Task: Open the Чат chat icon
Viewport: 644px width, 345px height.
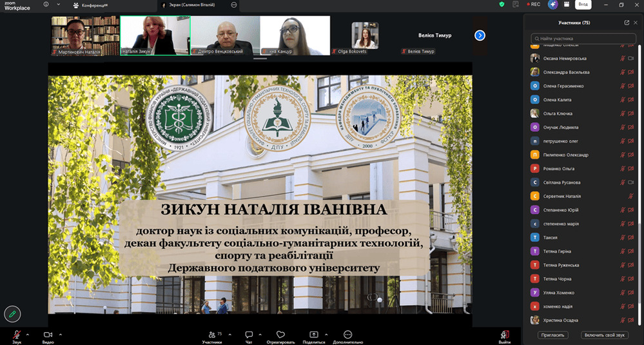Action: click(x=249, y=335)
